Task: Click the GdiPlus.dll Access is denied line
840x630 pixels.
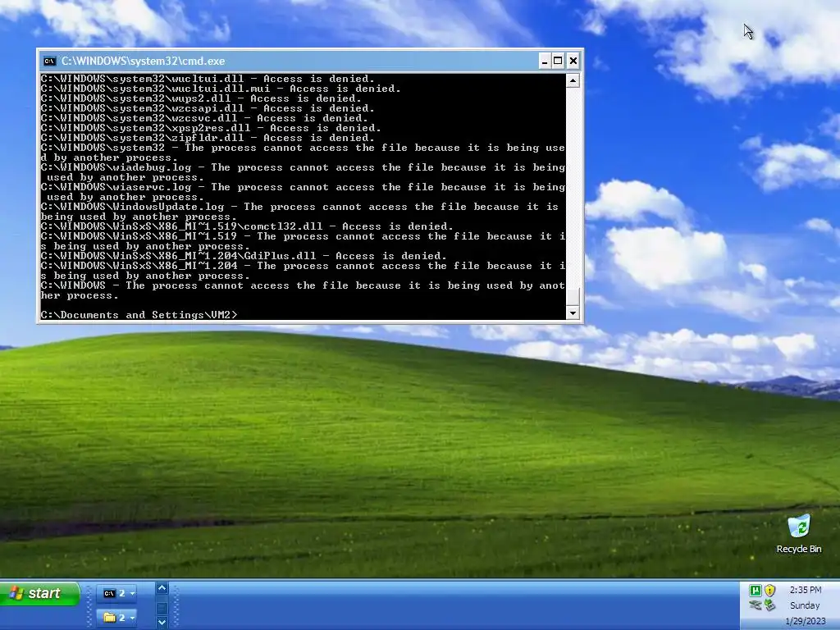Action: click(x=244, y=256)
